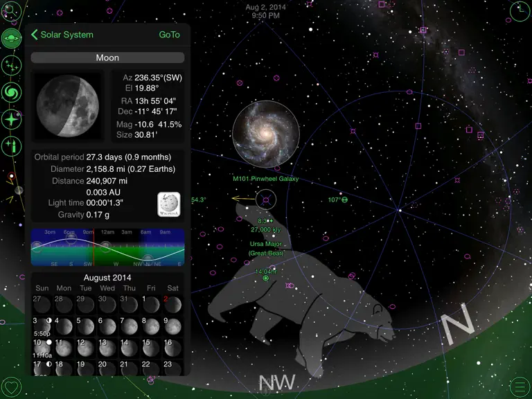
Task: Select the bright star icon in sidebar
Action: 11,119
